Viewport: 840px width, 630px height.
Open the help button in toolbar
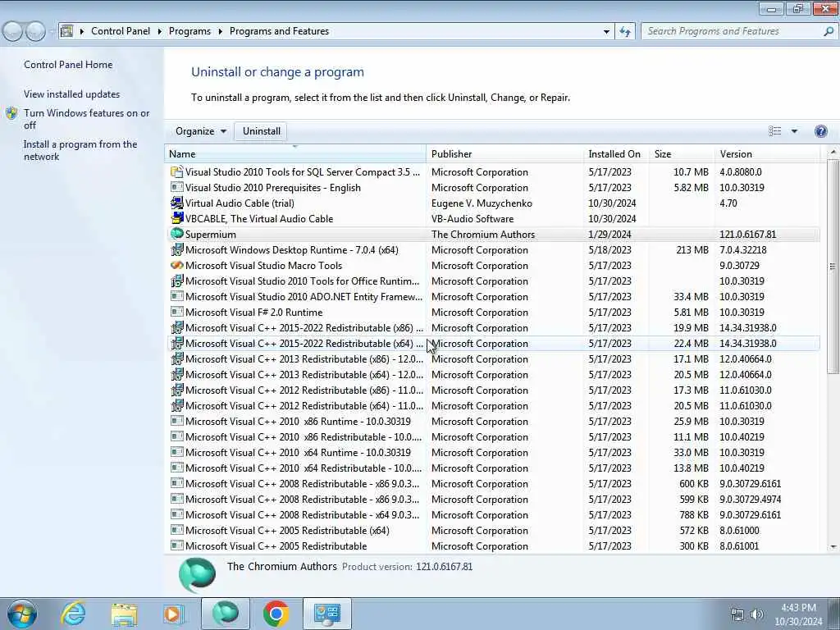[820, 131]
